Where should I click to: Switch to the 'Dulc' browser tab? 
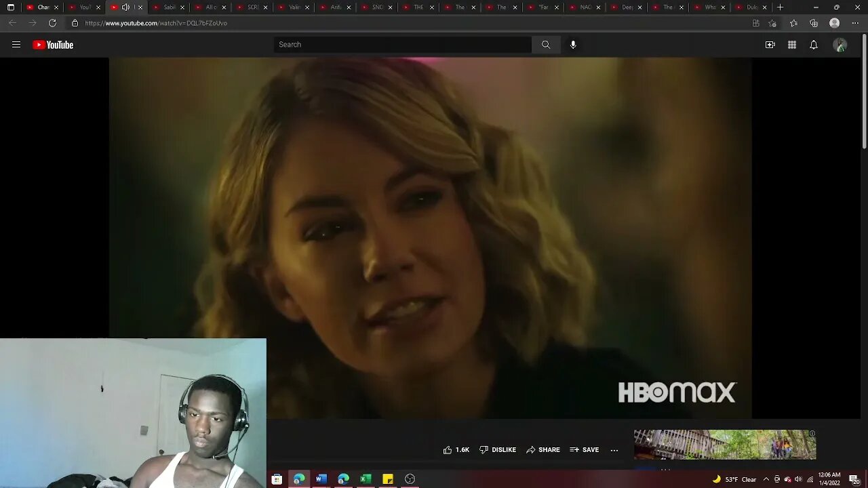[x=752, y=7]
